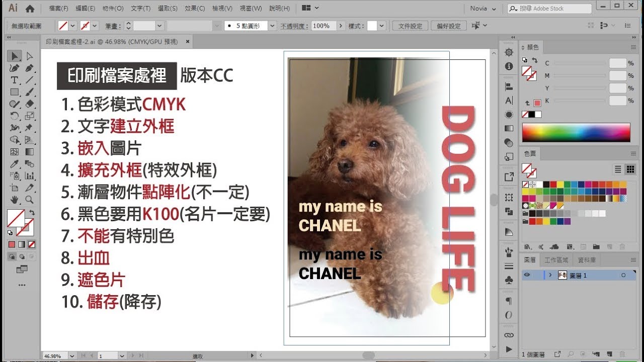The image size is (644, 362).
Task: Open the Transparency panel icon in dock
Action: coord(509,142)
